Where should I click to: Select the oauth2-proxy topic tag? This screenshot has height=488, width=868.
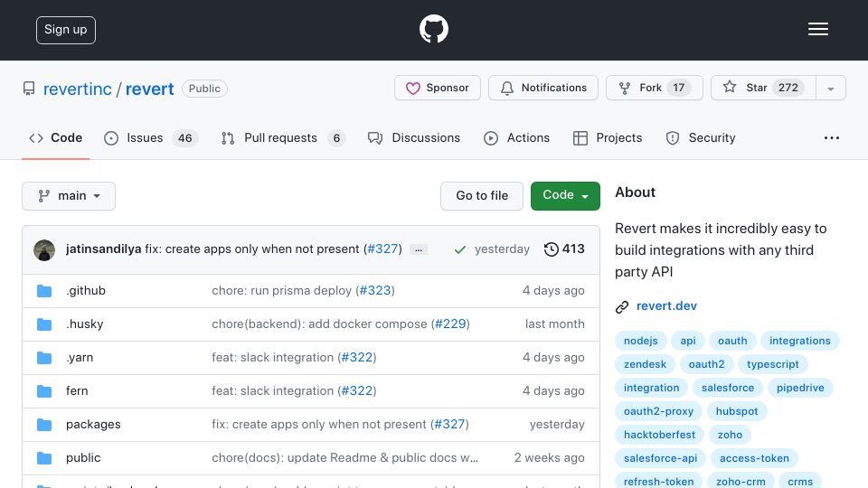[659, 411]
